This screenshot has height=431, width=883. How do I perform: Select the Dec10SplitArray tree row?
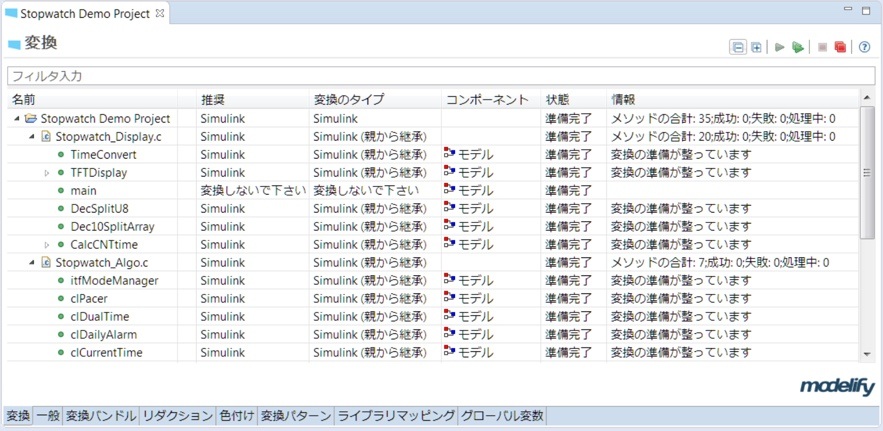click(x=434, y=226)
